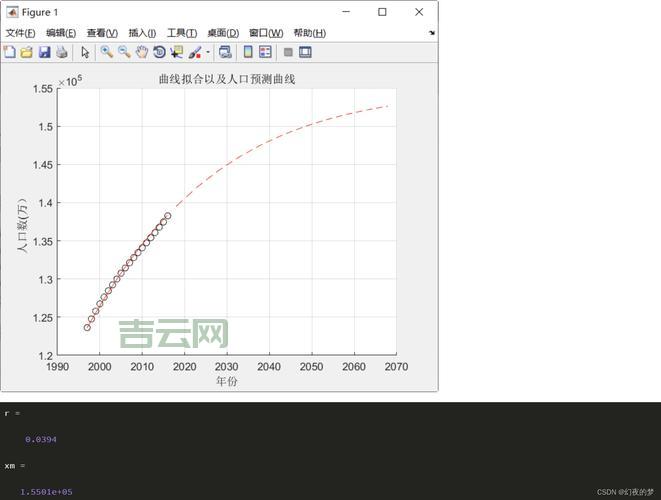The width and height of the screenshot is (661, 500).
Task: Close the Figure 1 window
Action: pos(419,12)
